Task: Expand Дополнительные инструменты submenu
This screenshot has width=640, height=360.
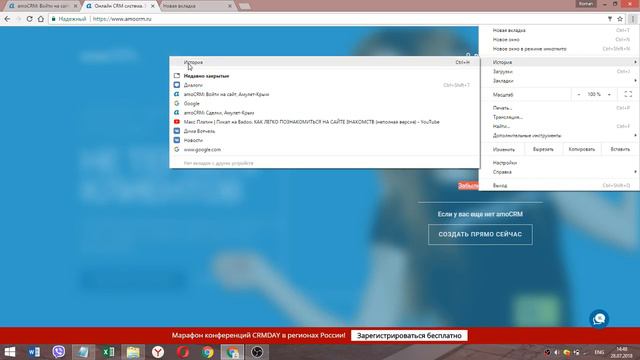Action: [x=559, y=136]
